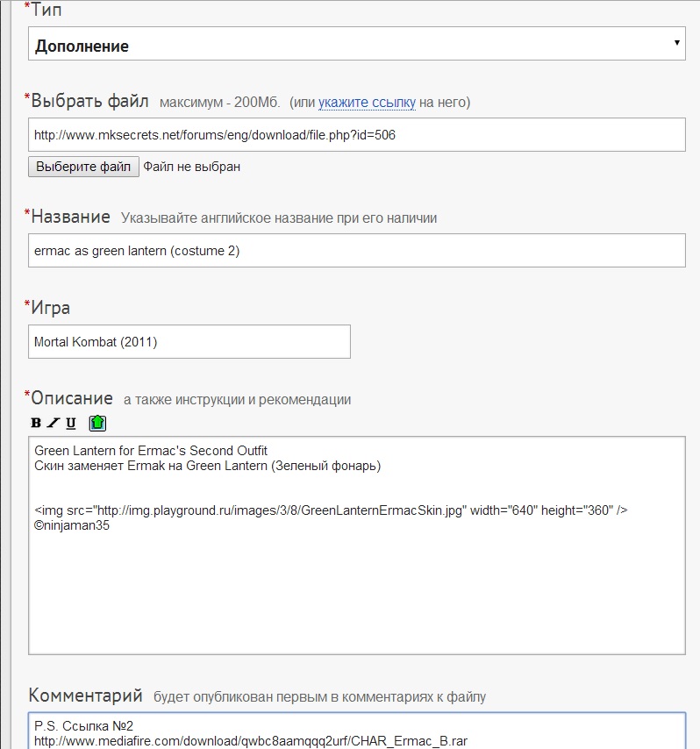The height and width of the screenshot is (749, 700).
Task: Click the 'P.S. Ссылка №2' line in Комментарий
Action: tap(83, 726)
